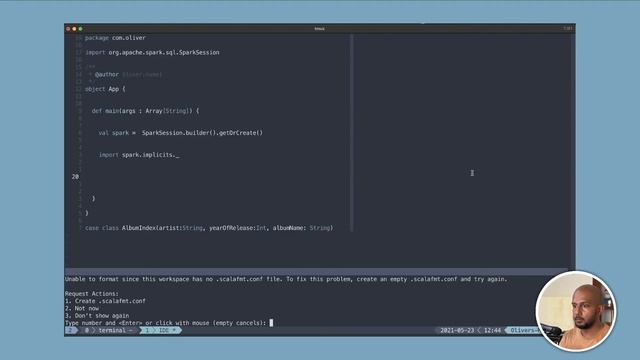Choose option 1 Create .scalafmt.conf
The width and height of the screenshot is (640, 360).
coord(105,301)
